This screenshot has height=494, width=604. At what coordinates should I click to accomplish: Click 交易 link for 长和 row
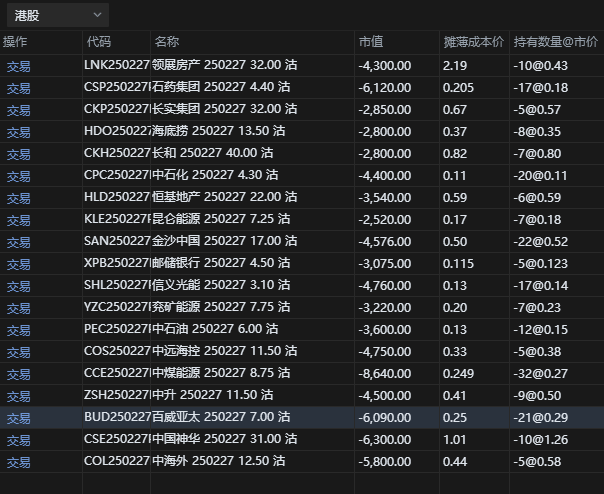click(x=18, y=154)
